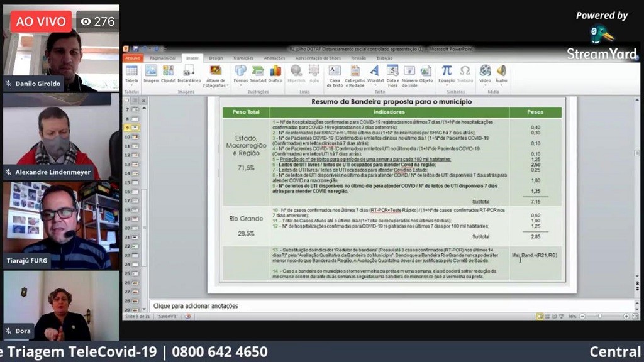The width and height of the screenshot is (644, 362).
Task: Insert a picture with the Imagem icon
Action: click(x=151, y=74)
